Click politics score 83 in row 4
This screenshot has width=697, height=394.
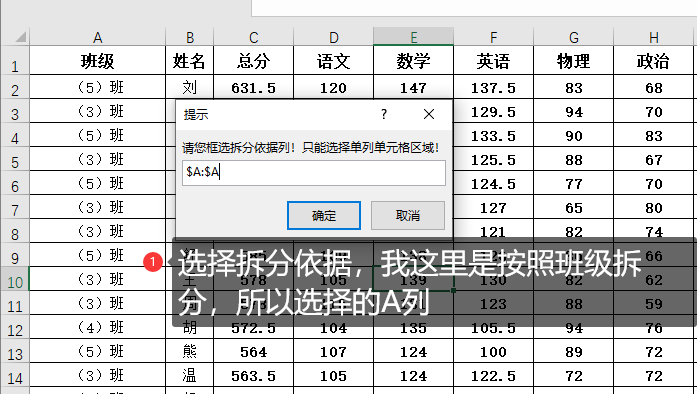click(653, 136)
